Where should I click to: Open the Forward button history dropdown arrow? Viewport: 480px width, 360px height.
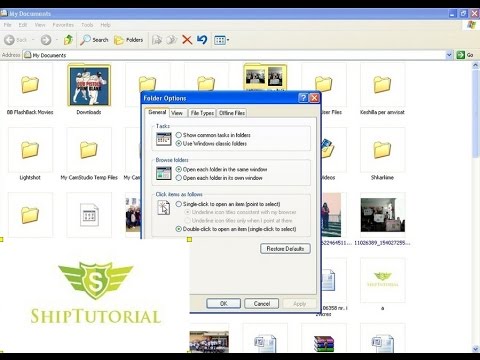[x=57, y=40]
